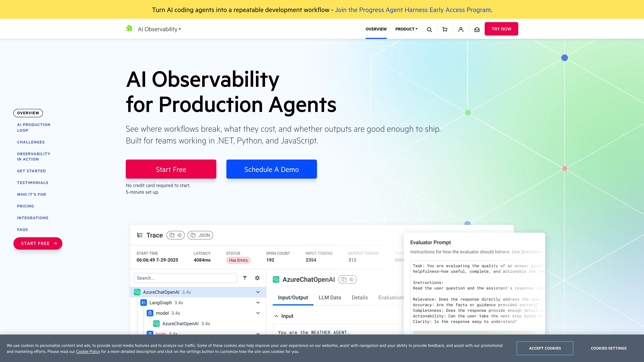Open the user account icon
The height and width of the screenshot is (362, 644).
(x=461, y=29)
